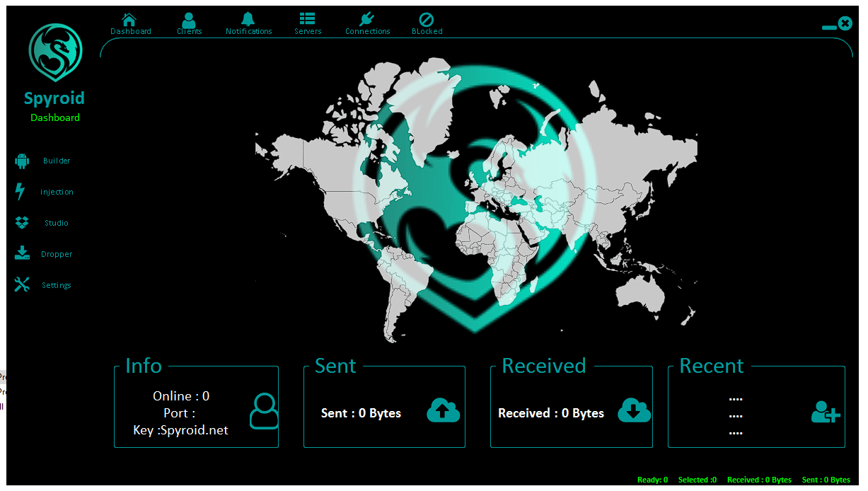
Task: Click the Recent panel heading
Action: pos(712,366)
